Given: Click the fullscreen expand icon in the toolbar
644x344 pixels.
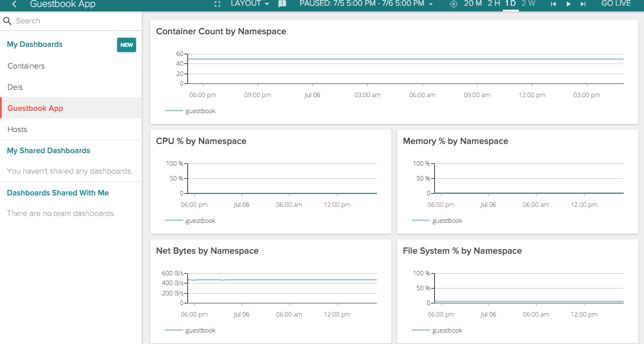Looking at the screenshot, I should click(217, 4).
